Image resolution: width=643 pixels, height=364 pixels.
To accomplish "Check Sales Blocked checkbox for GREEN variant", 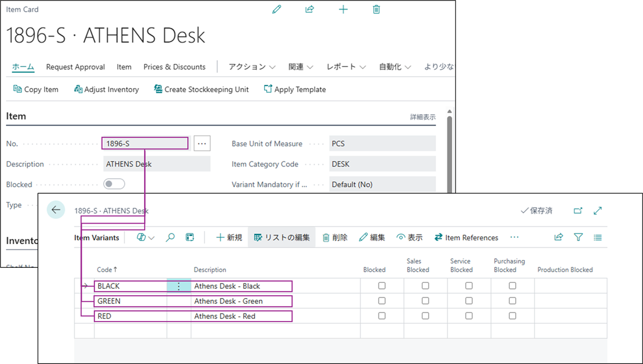I will (425, 301).
